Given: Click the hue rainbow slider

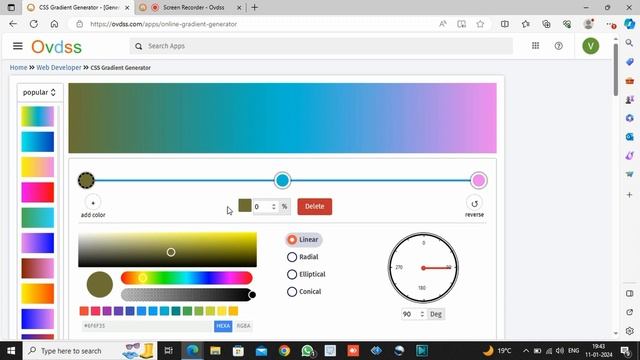Looking at the screenshot, I should pyautogui.click(x=187, y=278).
